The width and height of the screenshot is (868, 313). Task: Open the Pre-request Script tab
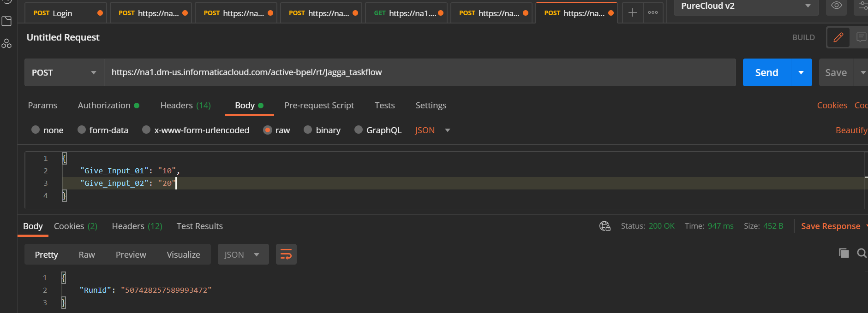pos(319,106)
